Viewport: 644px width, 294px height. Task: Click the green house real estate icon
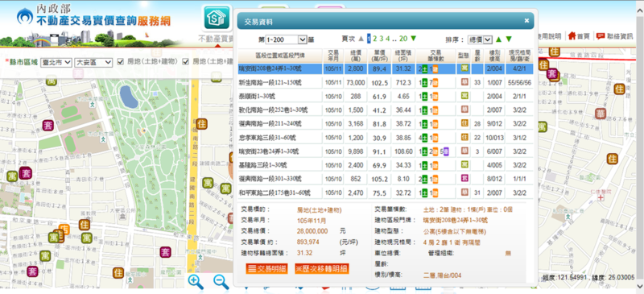[217, 18]
